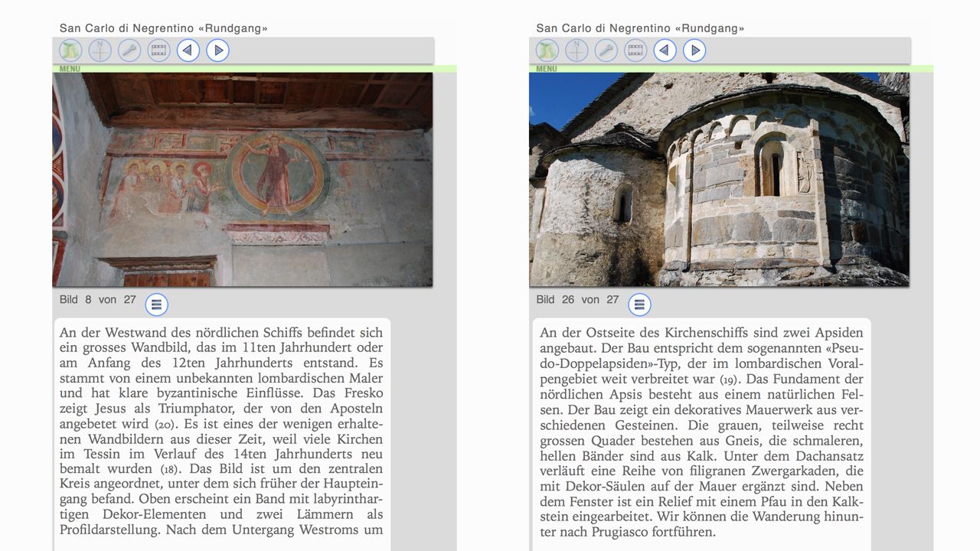Screen dimensions: 980x551
Task: Open the map icon in left panel
Action: pos(70,51)
